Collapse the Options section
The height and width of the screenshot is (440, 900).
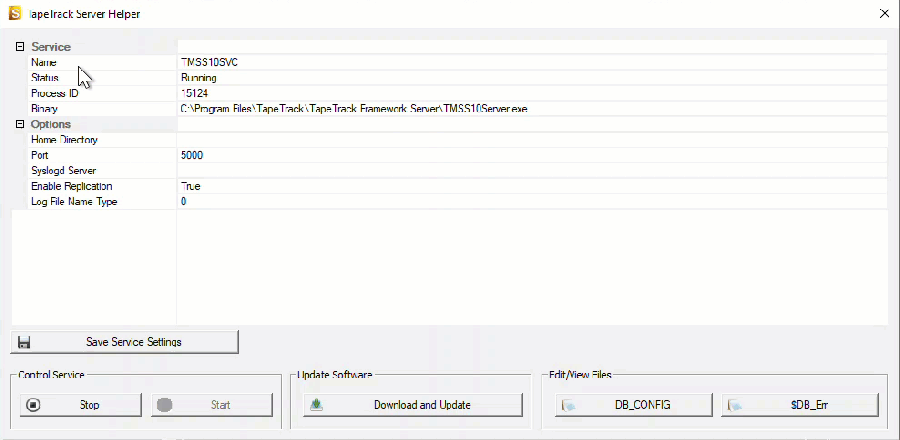coord(20,124)
